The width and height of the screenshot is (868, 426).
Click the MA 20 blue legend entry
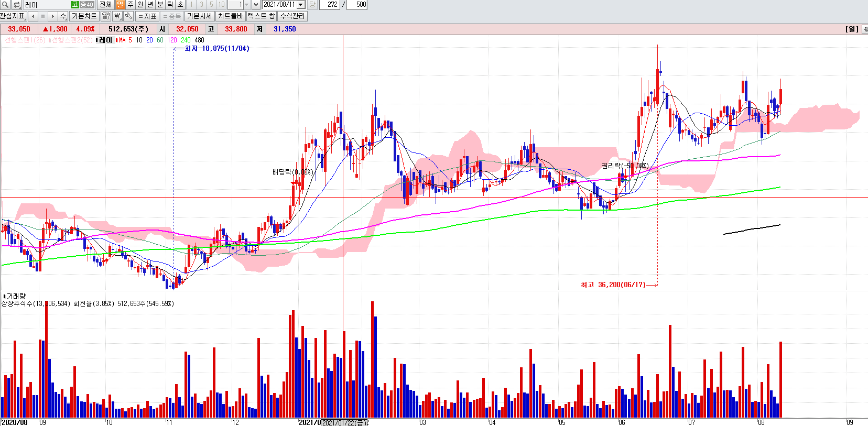(149, 40)
